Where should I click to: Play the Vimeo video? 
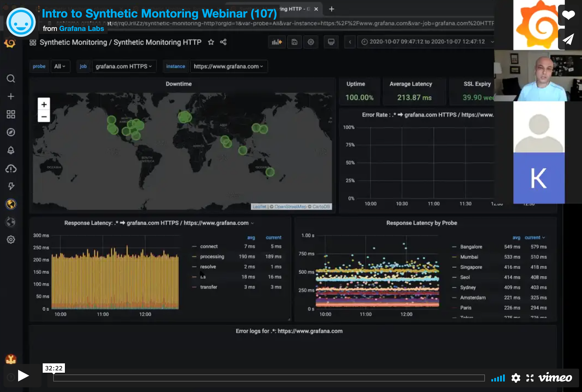(23, 376)
